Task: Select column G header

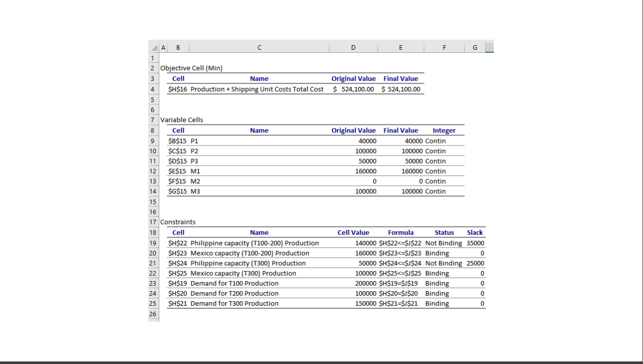Action: click(475, 48)
